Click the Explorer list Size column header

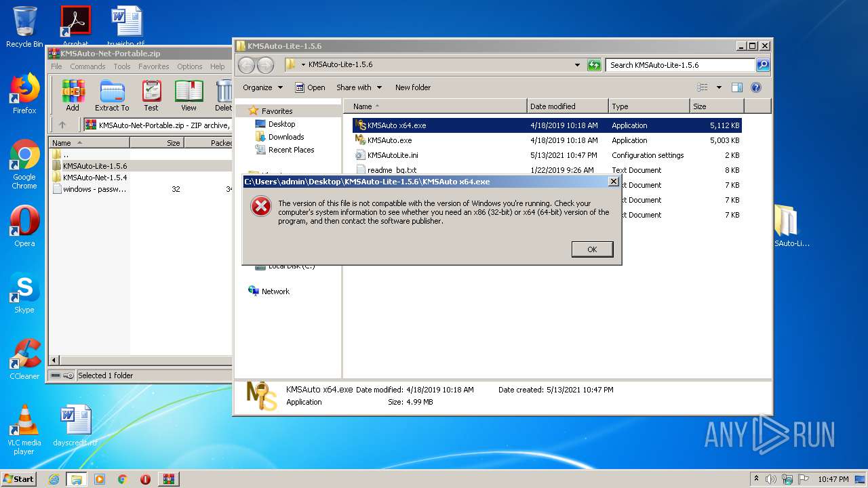click(717, 106)
